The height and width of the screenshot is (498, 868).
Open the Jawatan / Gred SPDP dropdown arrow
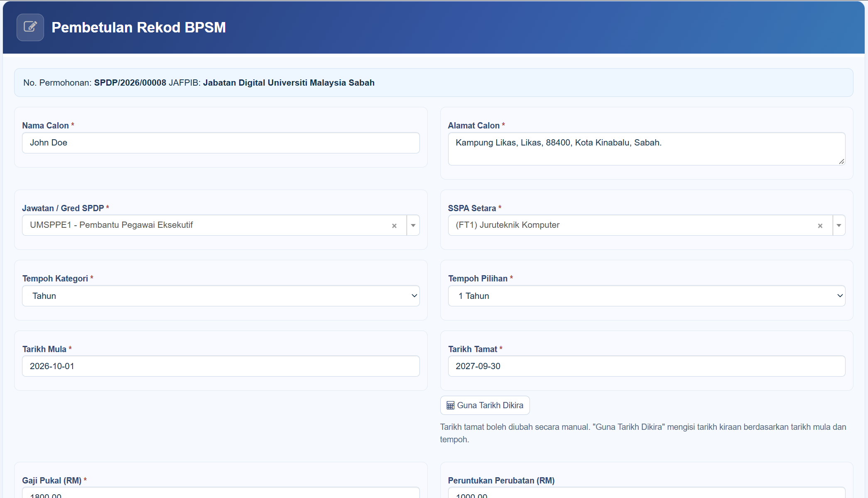coord(413,225)
